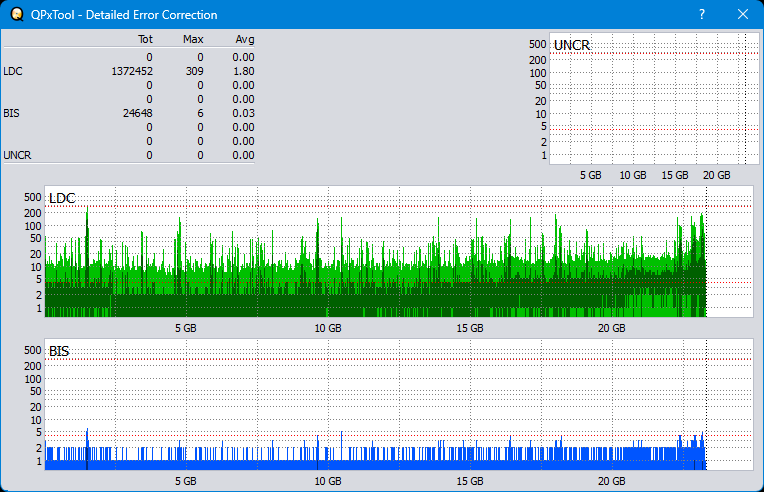Viewport: 764px width, 492px height.
Task: Click the BIS graph title label
Action: point(59,351)
